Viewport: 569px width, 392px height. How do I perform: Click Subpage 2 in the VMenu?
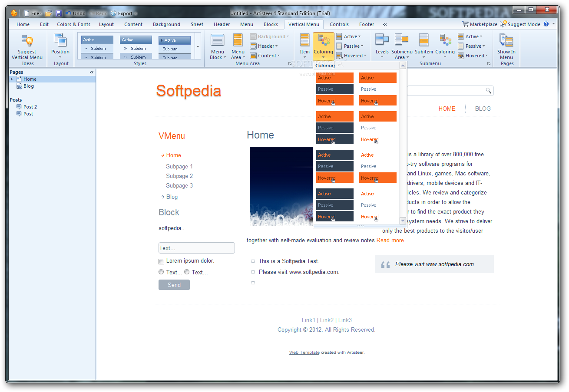179,176
